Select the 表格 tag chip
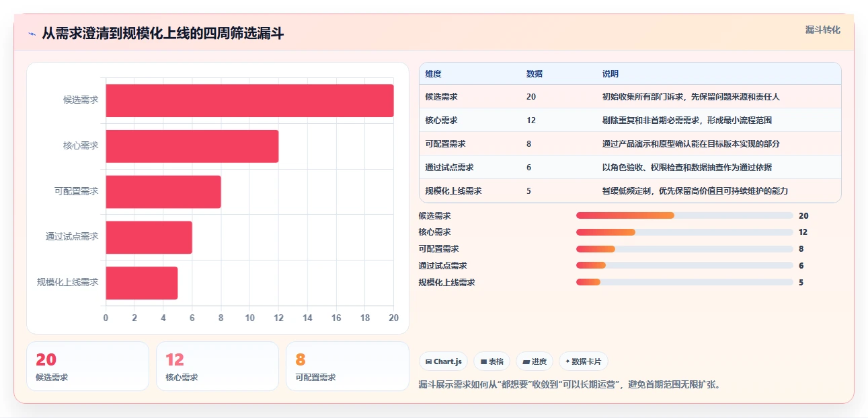 pyautogui.click(x=491, y=361)
